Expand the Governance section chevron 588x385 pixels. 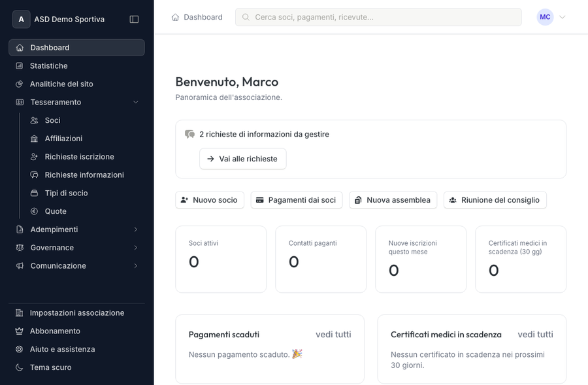pos(136,248)
